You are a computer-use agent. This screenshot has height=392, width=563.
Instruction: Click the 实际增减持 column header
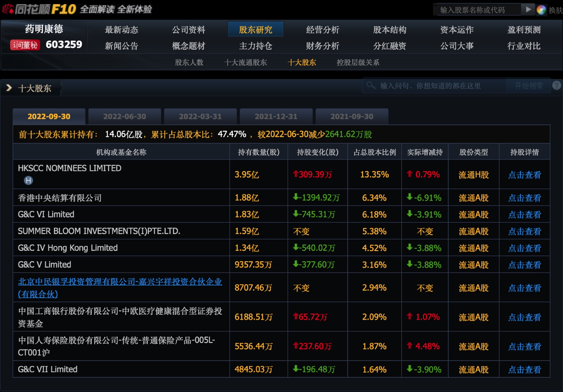click(x=425, y=152)
